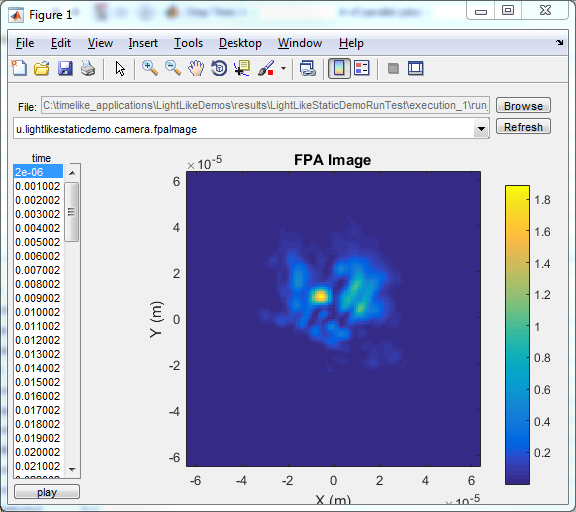
Task: Select the Rotate 3D tool
Action: (x=219, y=68)
